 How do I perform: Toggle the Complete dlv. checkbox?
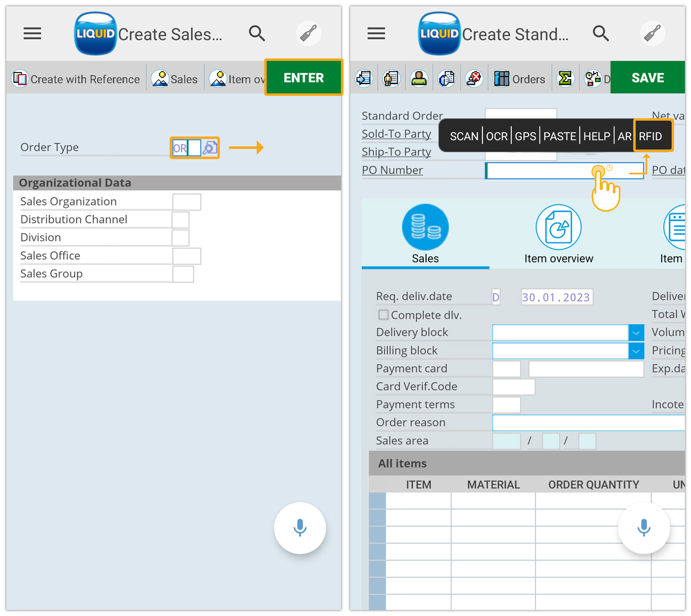tap(383, 315)
